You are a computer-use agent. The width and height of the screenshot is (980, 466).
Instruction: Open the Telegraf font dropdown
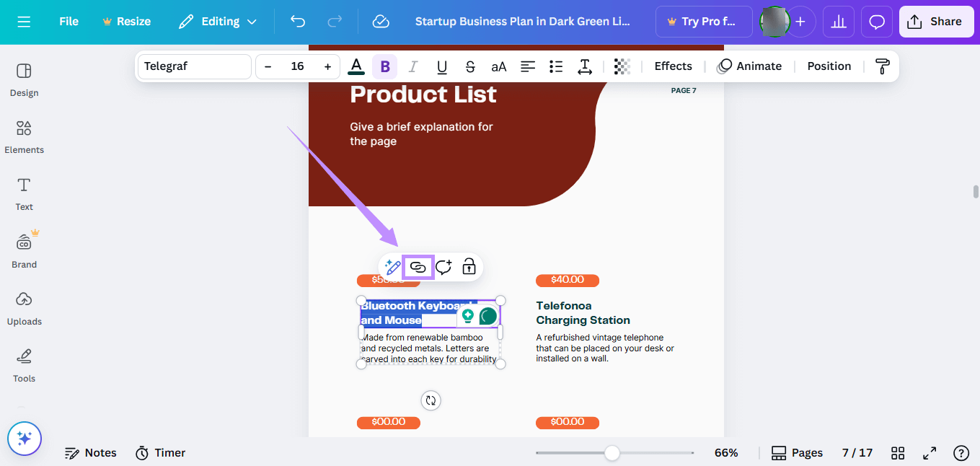coord(194,66)
